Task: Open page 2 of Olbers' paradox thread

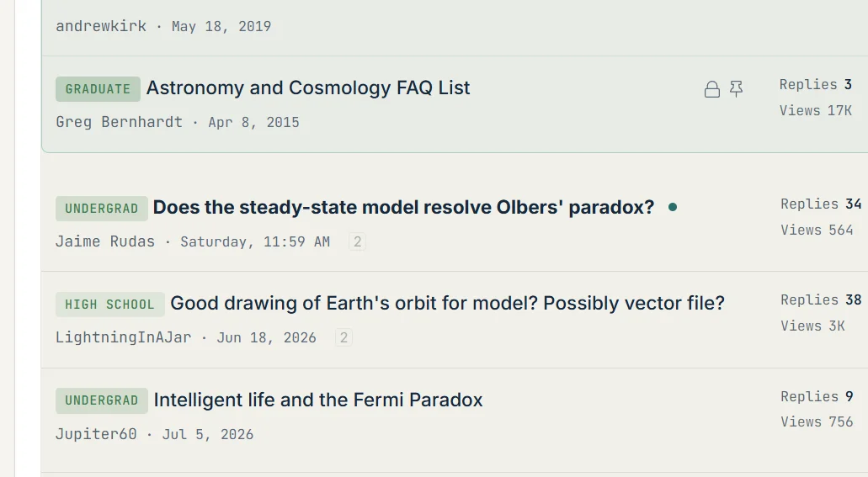Action: tap(358, 241)
